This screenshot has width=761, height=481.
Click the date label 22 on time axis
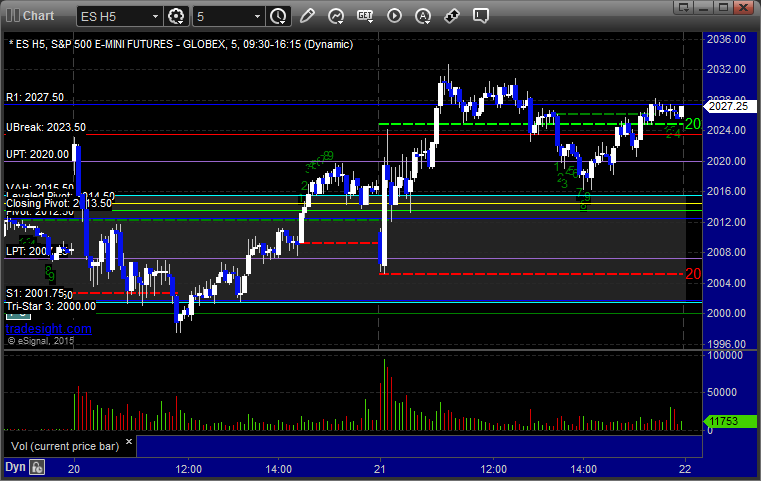[685, 469]
